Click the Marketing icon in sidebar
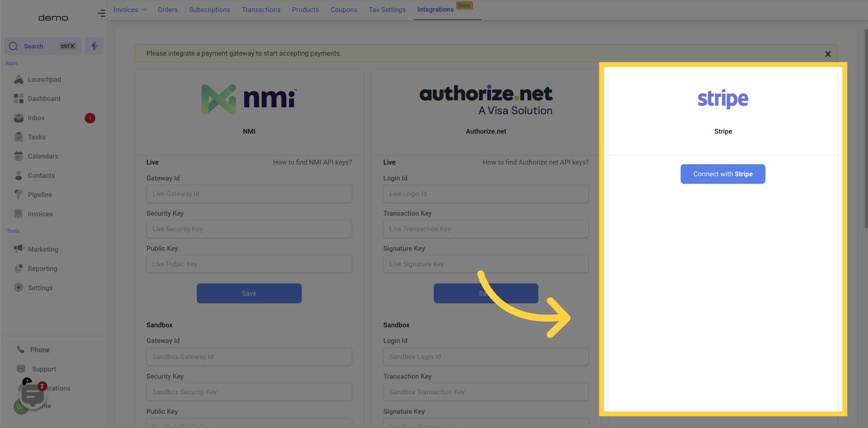 click(19, 249)
